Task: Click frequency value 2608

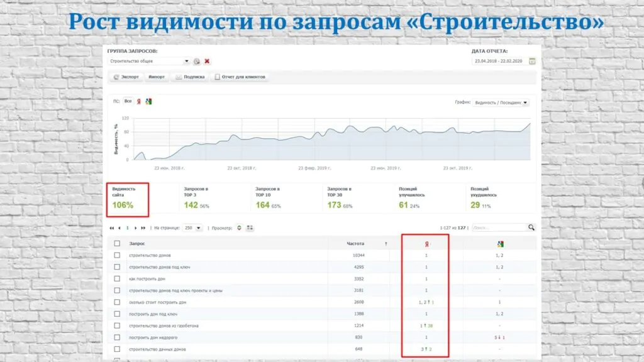Action: pos(359,302)
